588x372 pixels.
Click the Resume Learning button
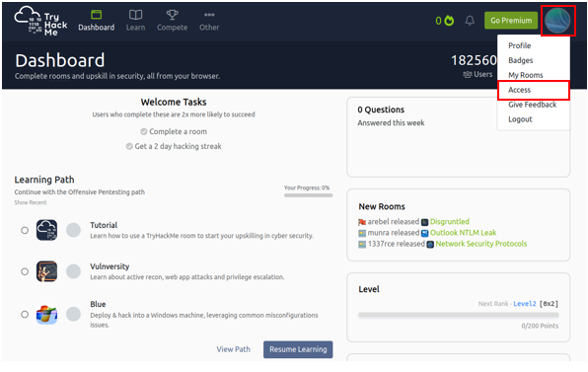click(x=298, y=349)
